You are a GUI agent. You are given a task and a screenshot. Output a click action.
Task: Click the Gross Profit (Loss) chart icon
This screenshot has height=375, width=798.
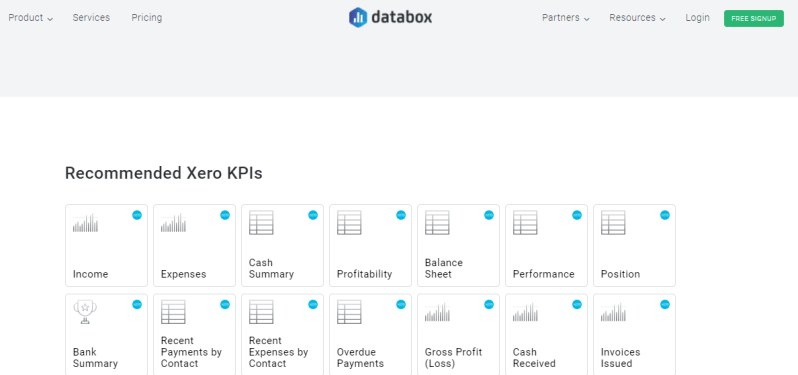click(x=438, y=312)
